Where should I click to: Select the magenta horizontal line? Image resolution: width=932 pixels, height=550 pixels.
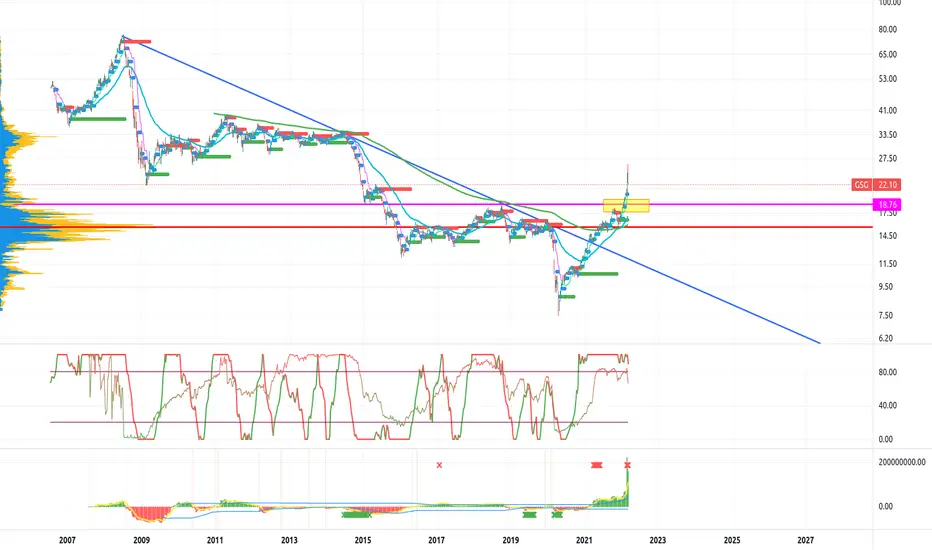436,205
